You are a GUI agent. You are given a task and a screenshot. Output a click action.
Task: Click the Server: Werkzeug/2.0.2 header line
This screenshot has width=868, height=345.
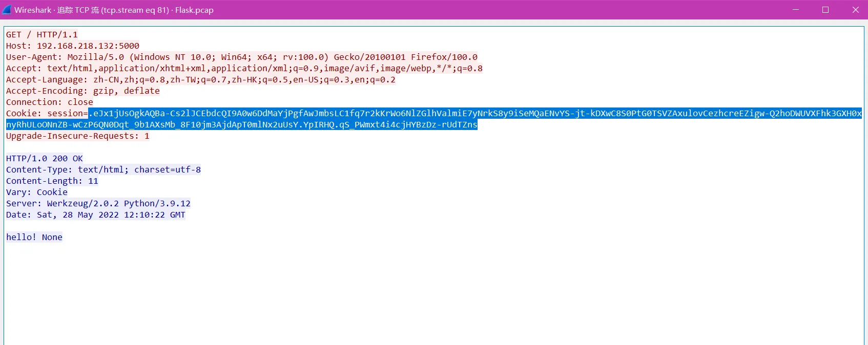[x=98, y=204]
